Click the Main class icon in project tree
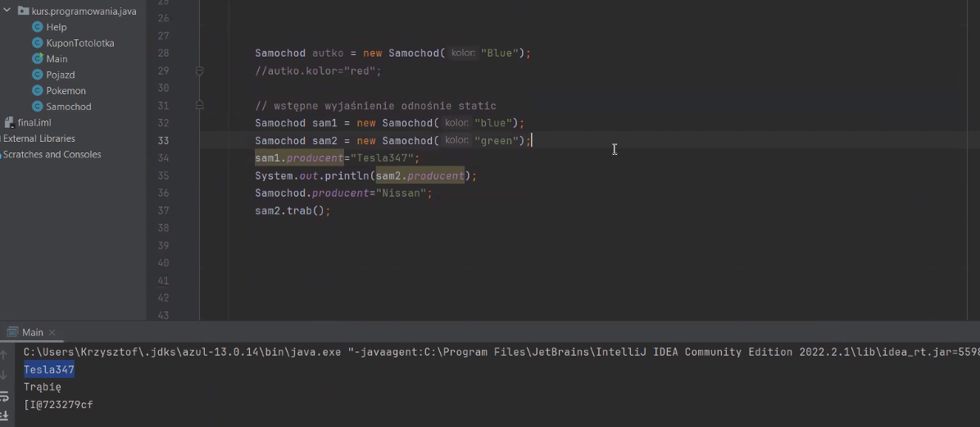980x427 pixels. pyautogui.click(x=37, y=59)
